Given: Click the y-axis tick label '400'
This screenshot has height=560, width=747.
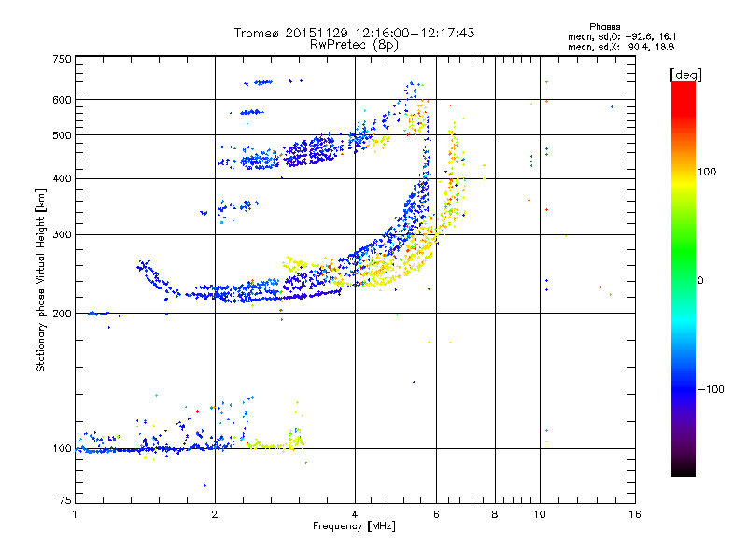Looking at the screenshot, I should pos(62,178).
